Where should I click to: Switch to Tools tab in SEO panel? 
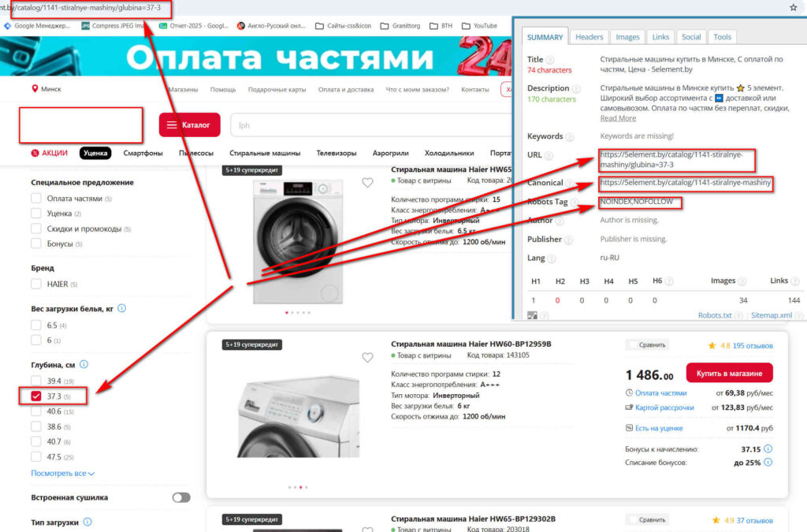coord(722,37)
